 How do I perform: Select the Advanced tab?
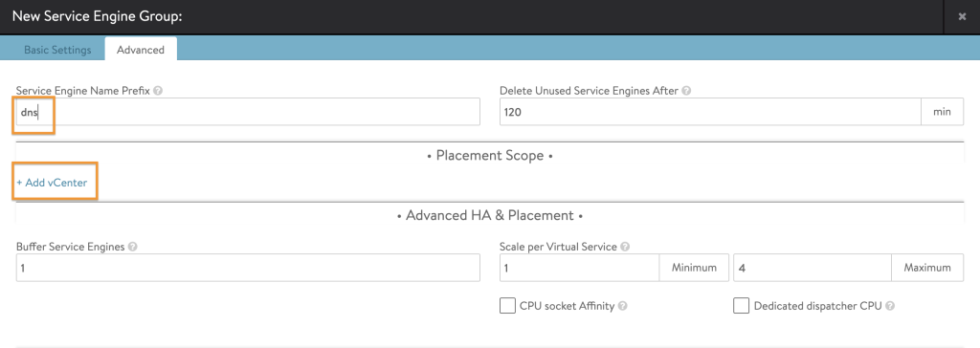[141, 50]
